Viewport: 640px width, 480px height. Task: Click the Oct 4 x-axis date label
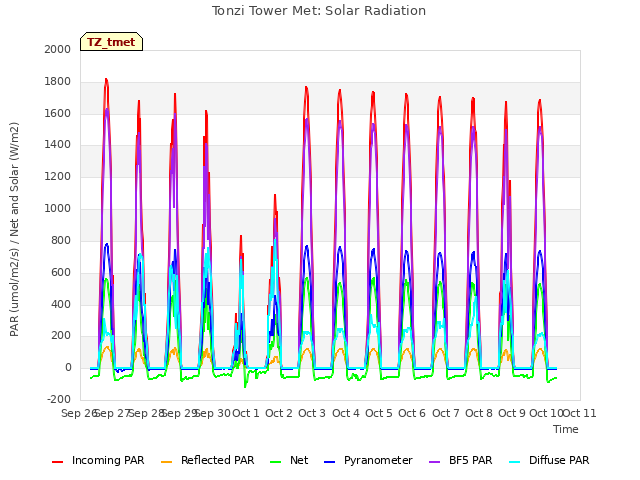coord(346,413)
